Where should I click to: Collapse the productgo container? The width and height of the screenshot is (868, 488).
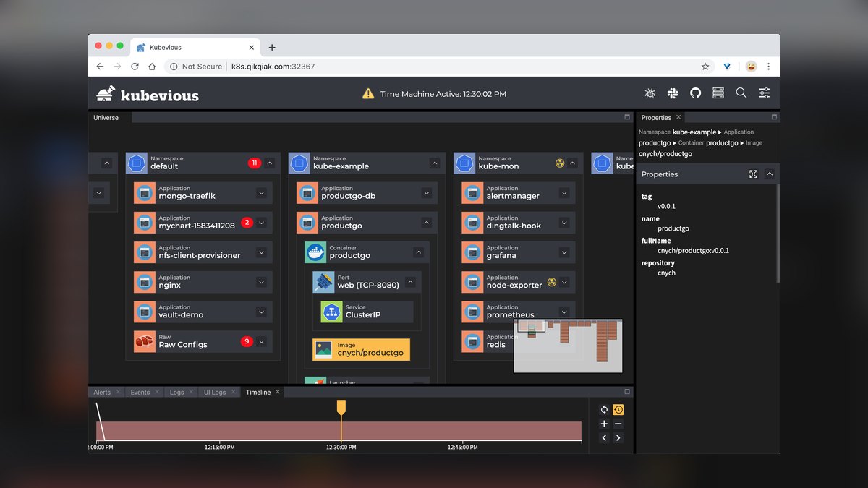(x=418, y=252)
